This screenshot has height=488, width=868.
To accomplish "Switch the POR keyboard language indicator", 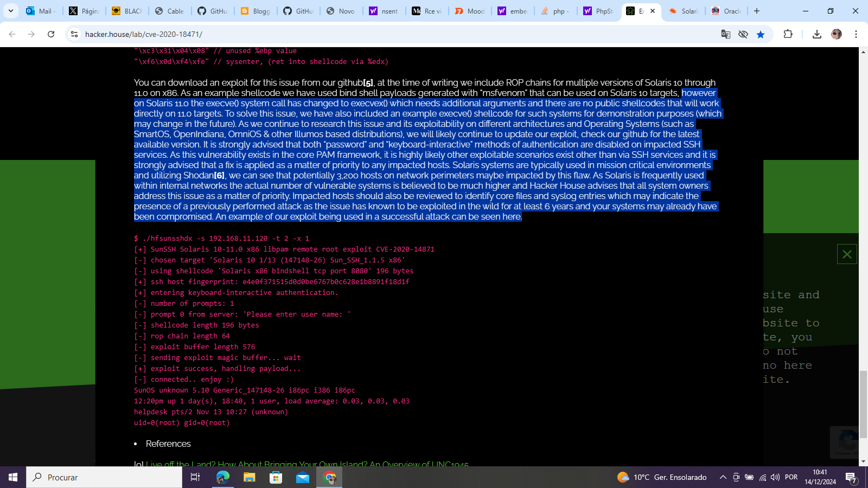I will [x=792, y=477].
